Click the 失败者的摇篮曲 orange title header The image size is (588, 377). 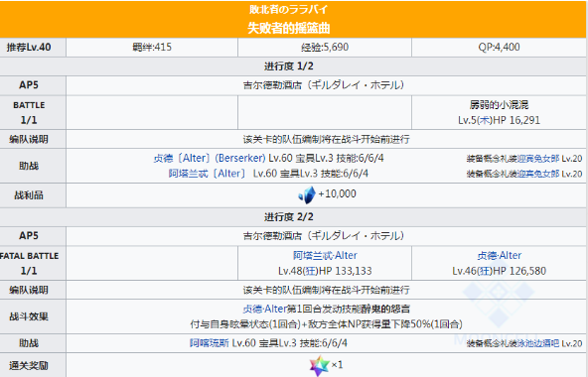coord(293,19)
